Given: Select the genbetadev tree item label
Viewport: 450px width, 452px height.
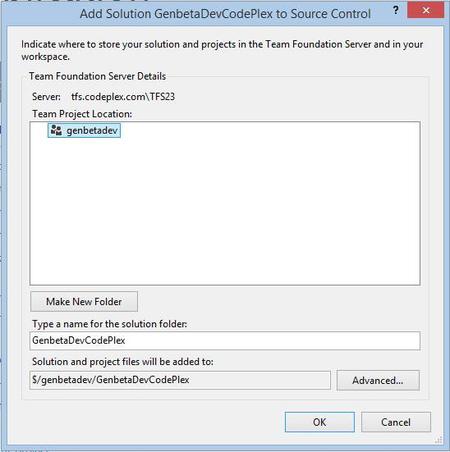Looking at the screenshot, I should point(92,130).
